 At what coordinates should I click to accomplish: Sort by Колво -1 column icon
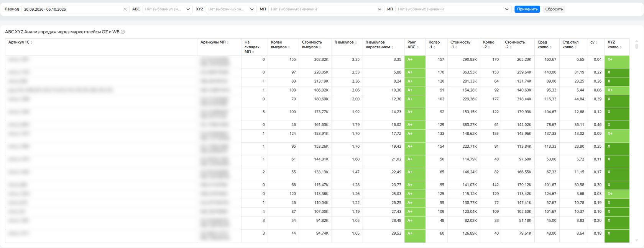click(x=434, y=47)
